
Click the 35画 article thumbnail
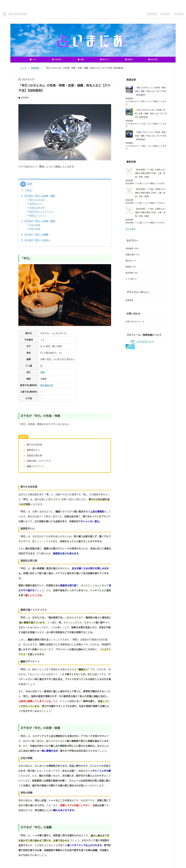(129, 191)
